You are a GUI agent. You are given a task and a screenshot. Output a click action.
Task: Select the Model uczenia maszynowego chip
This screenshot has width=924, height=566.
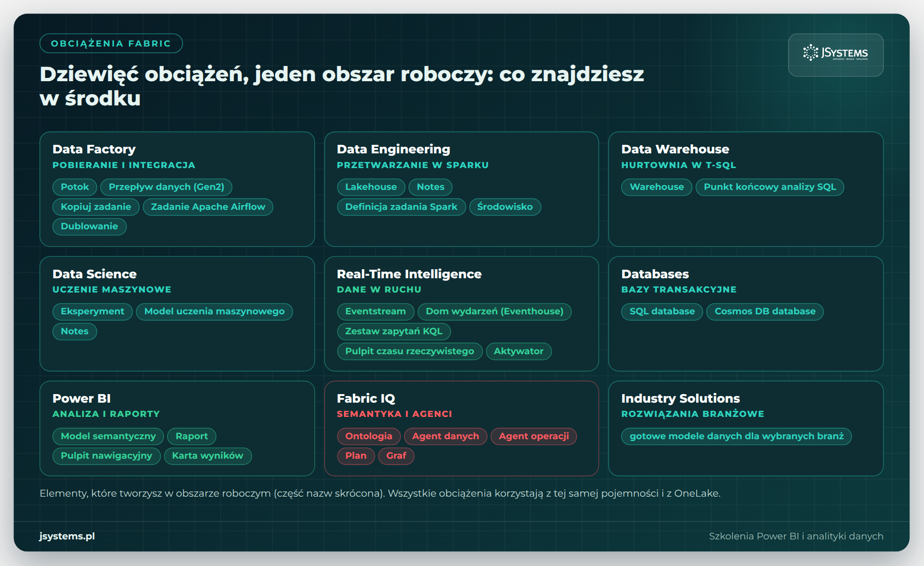pyautogui.click(x=215, y=311)
